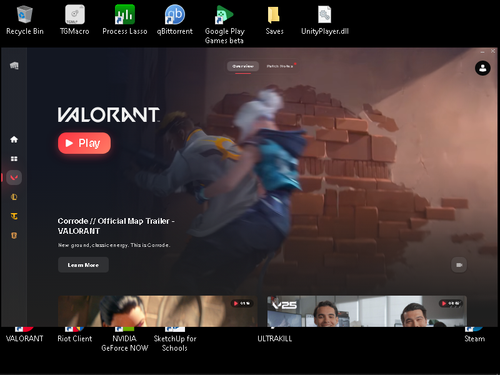This screenshot has width=500, height=375.
Task: Select UnityPlayer.dll file on desktop
Action: (325, 20)
